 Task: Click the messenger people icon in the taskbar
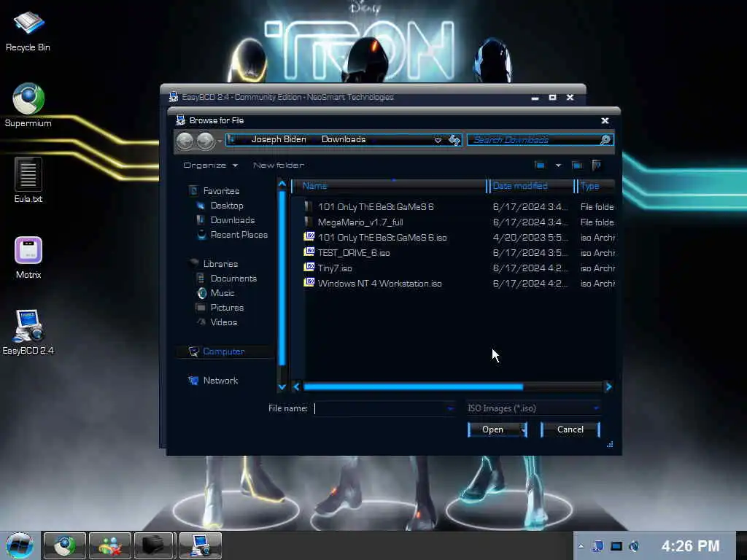109,545
